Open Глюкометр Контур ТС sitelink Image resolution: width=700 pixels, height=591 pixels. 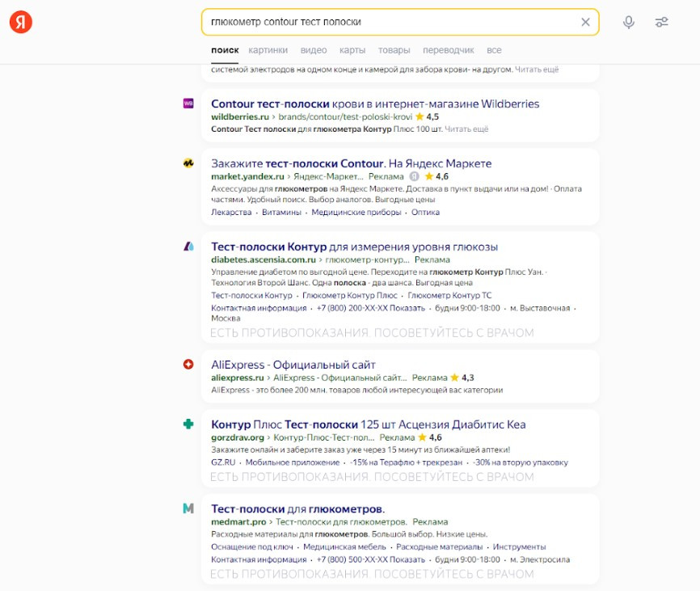tap(449, 295)
